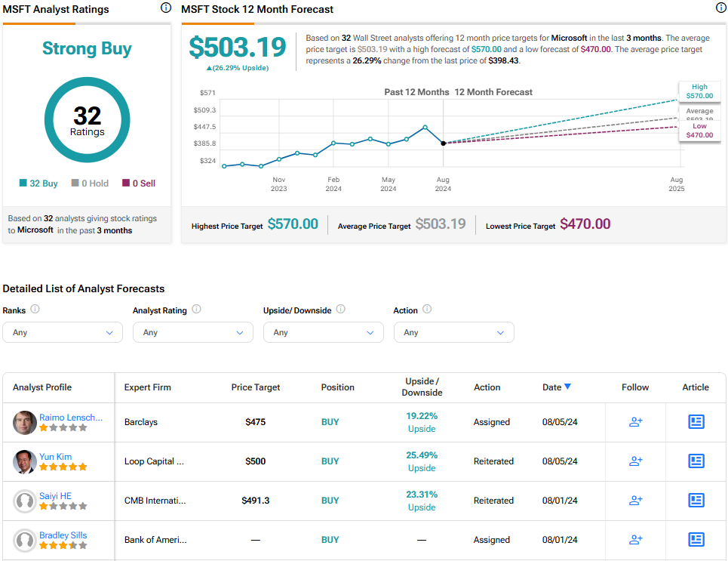
Task: Follow analyst Bradley Sills
Action: [x=635, y=539]
